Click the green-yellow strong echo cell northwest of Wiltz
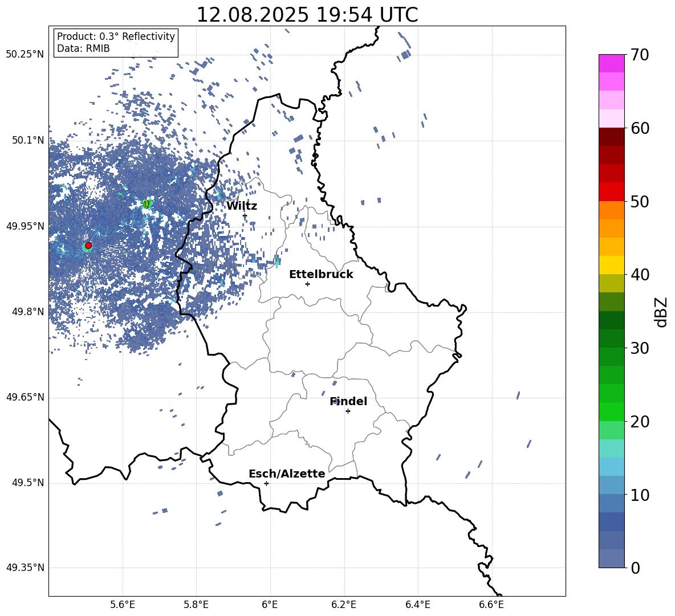The image size is (675, 616). [x=147, y=203]
